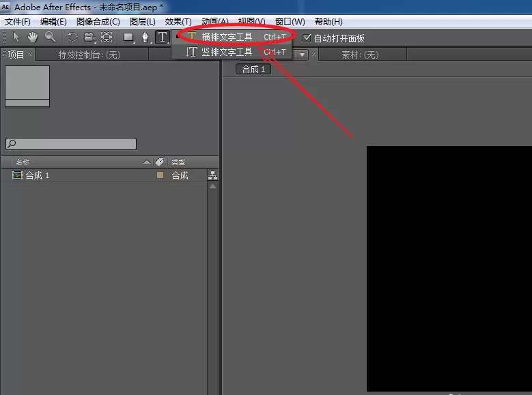The width and height of the screenshot is (532, 395).
Task: Open the 帮助(H) menu
Action: pyautogui.click(x=328, y=22)
